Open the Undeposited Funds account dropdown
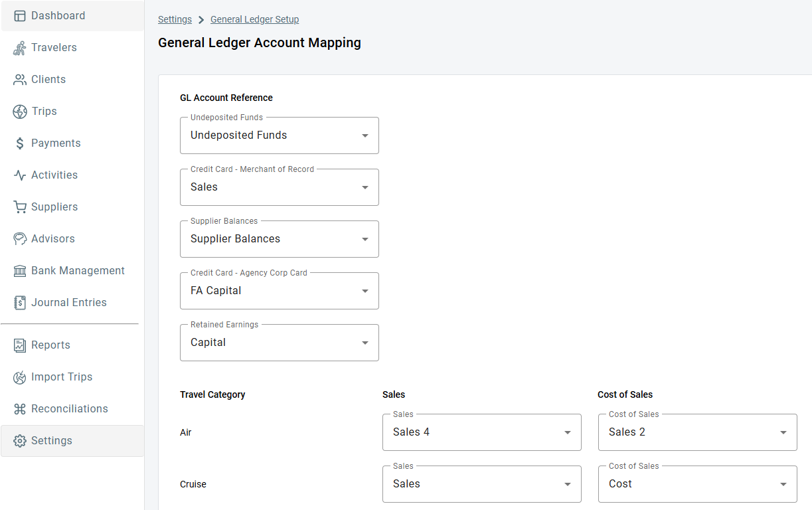This screenshot has height=510, width=812. pos(365,135)
